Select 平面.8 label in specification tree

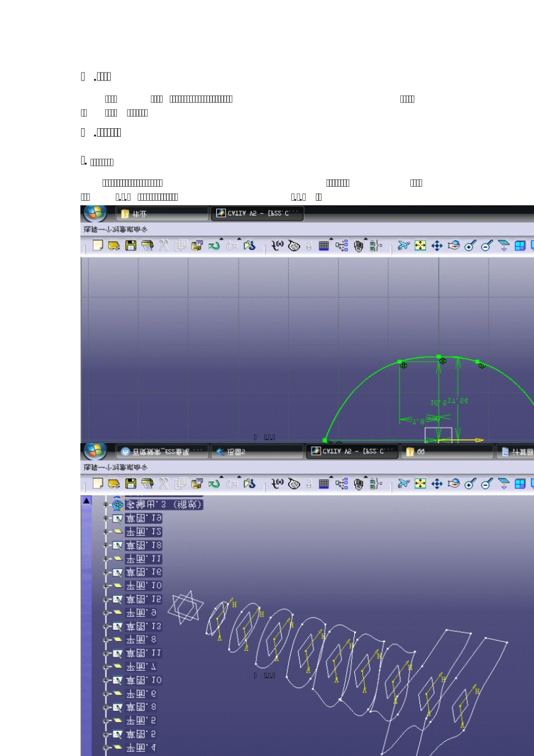(141, 640)
